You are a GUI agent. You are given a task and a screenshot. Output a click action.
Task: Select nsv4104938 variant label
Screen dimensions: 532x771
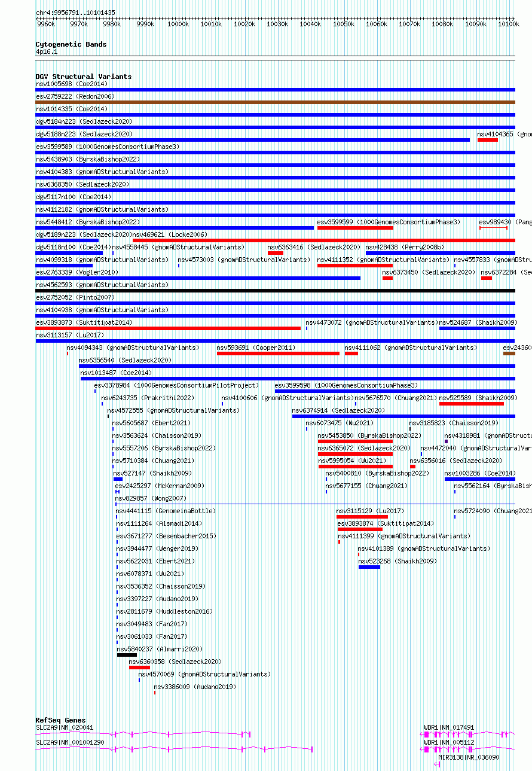coord(102,310)
